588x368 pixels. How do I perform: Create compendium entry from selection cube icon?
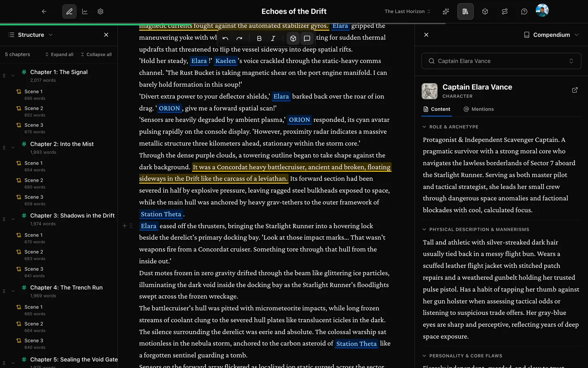293,38
